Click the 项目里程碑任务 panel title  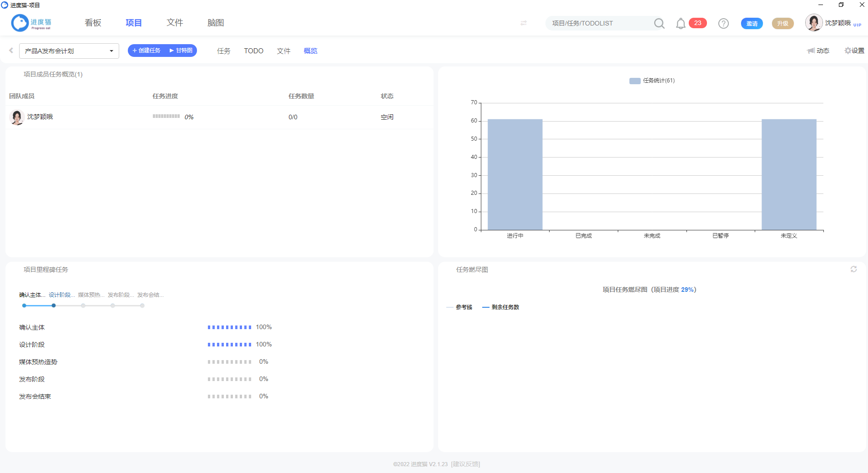(46, 270)
